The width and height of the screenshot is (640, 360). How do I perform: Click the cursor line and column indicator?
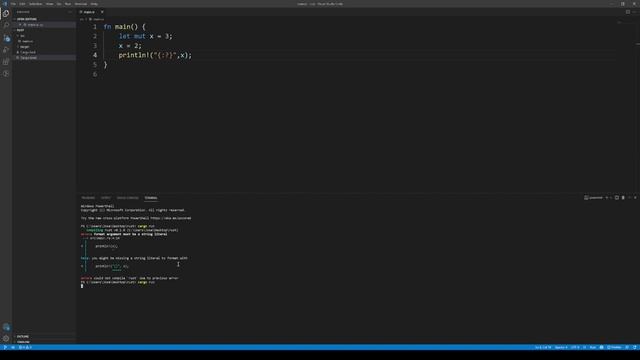(543, 347)
